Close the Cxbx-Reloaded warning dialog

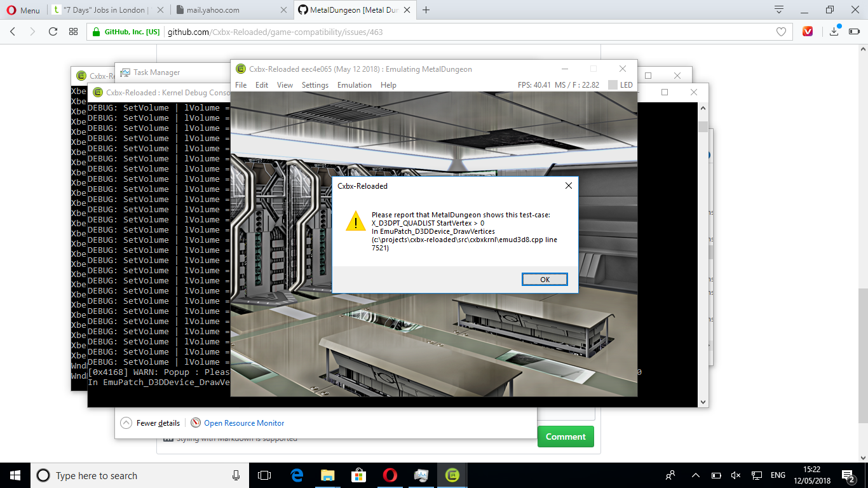tap(569, 186)
